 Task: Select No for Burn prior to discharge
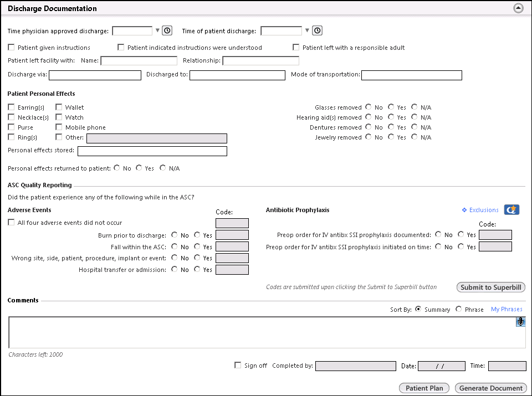175,235
